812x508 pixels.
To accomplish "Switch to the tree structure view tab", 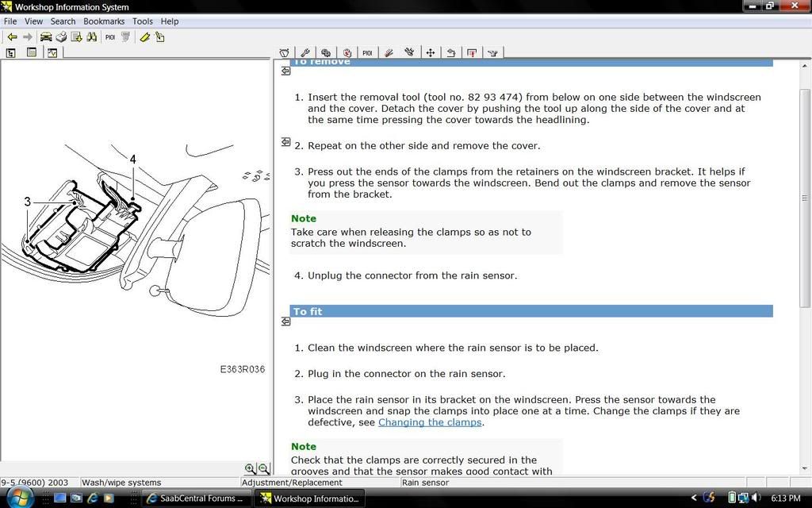I will (x=11, y=53).
